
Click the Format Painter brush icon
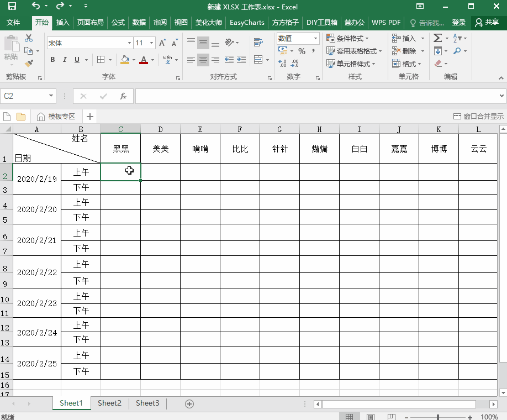coord(29,63)
